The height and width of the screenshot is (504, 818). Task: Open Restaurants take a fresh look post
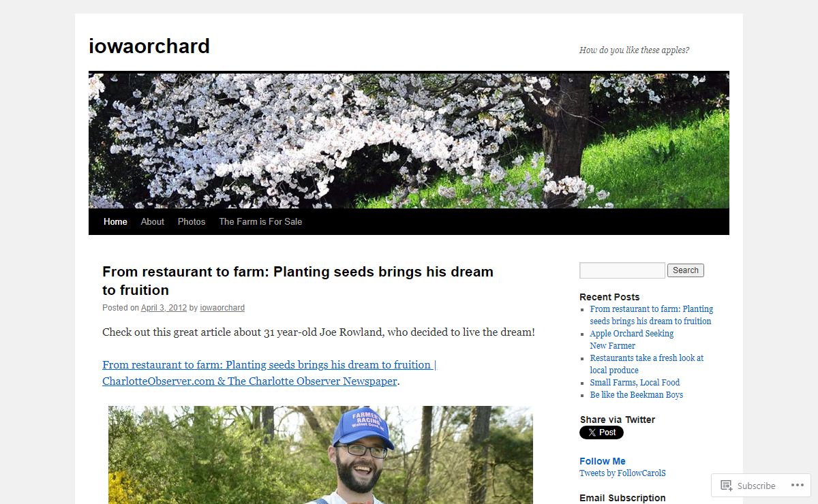(x=647, y=364)
